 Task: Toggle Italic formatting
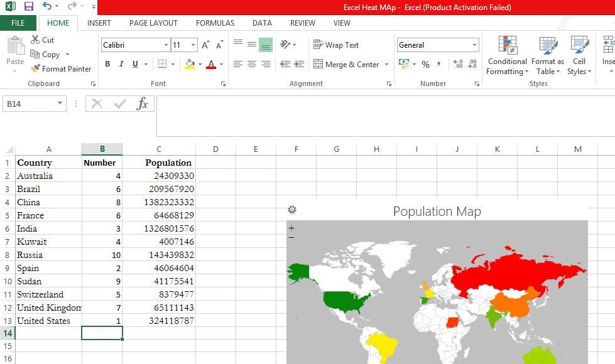pos(121,64)
